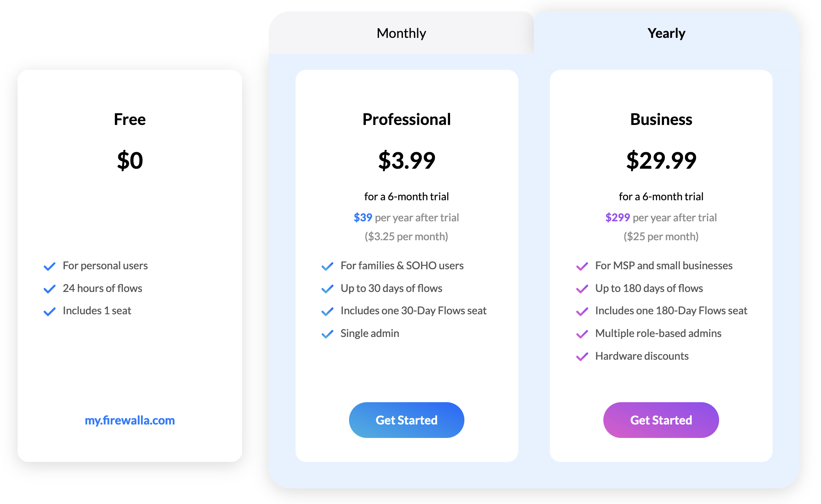Click the Business plan Get Started button
The image size is (821, 504).
661,420
